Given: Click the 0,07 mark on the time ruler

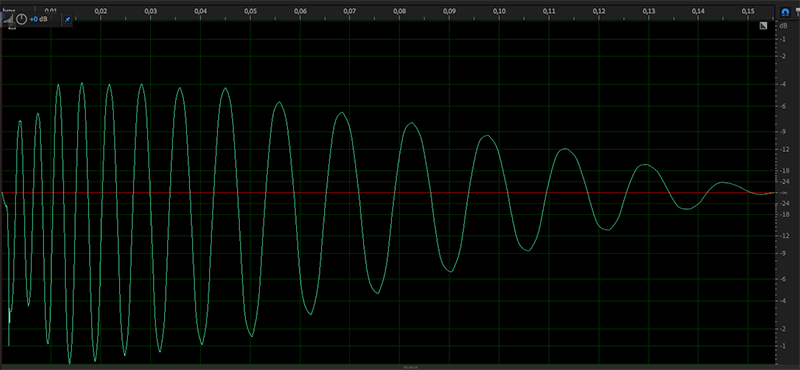Looking at the screenshot, I should pyautogui.click(x=351, y=11).
